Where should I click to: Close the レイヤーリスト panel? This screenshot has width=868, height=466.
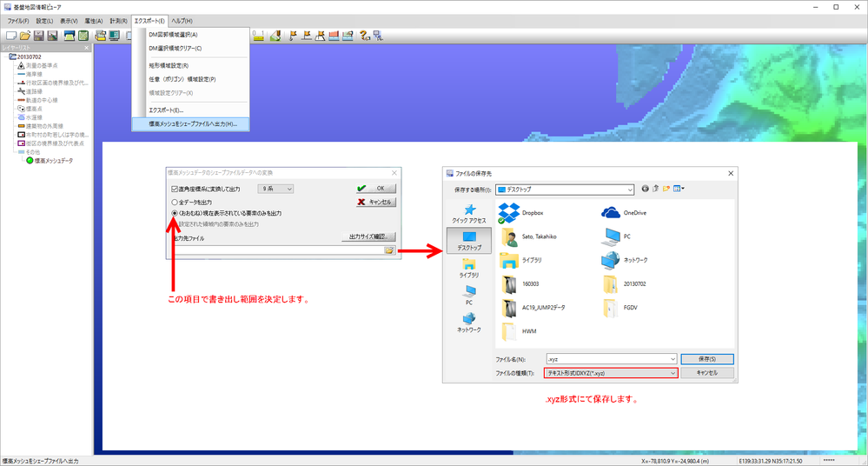86,48
